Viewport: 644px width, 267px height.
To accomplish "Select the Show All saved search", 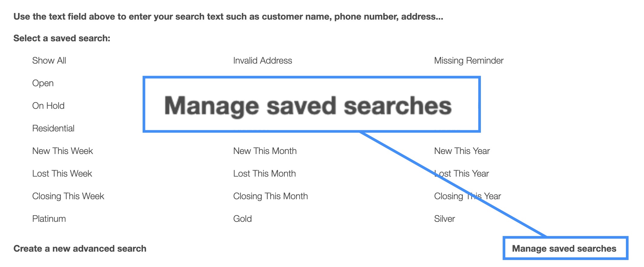I will pyautogui.click(x=49, y=61).
